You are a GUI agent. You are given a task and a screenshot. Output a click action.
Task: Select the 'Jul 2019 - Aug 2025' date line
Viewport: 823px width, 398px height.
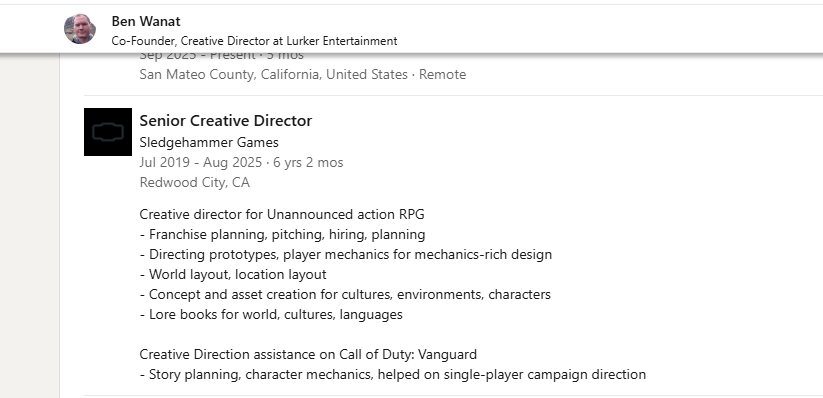point(241,162)
